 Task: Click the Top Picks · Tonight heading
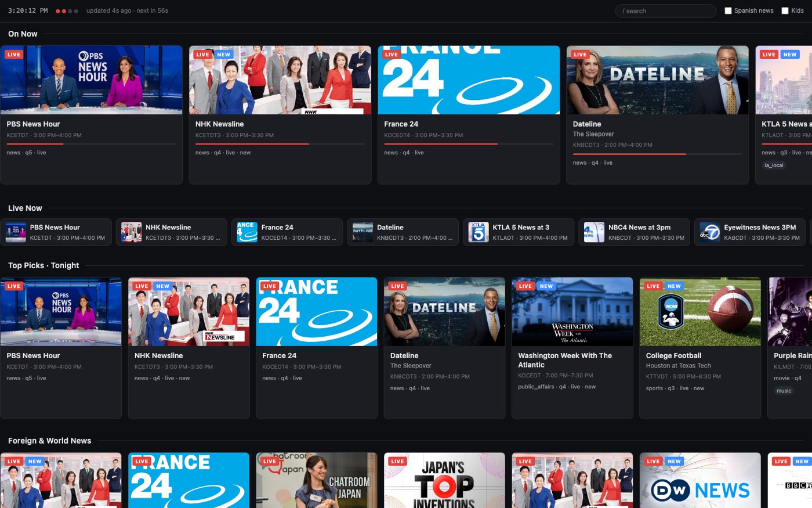(x=43, y=265)
